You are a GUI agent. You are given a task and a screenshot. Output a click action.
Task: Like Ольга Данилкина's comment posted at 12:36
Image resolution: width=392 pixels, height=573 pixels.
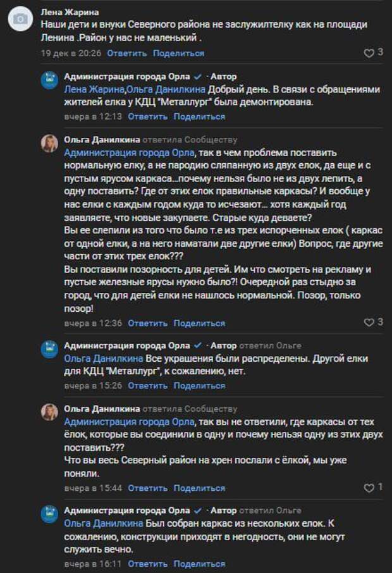pyautogui.click(x=369, y=323)
